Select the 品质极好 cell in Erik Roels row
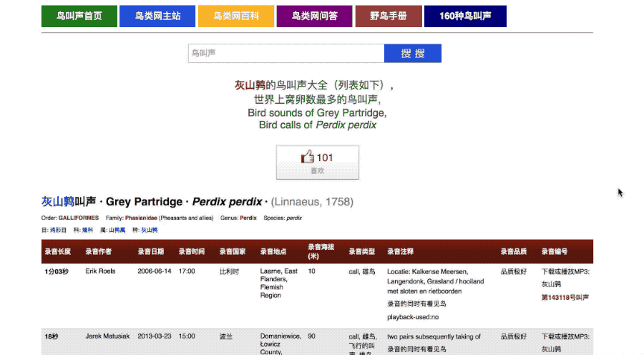644x355 pixels. pos(513,271)
